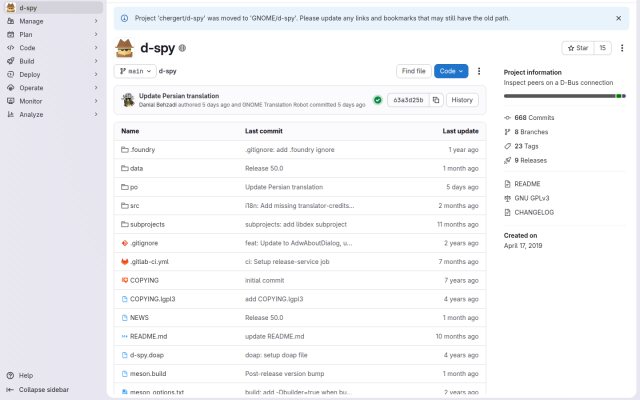Open the 'subprojects: add libdex subproject' commit
The width and height of the screenshot is (640, 400).
coord(296,224)
